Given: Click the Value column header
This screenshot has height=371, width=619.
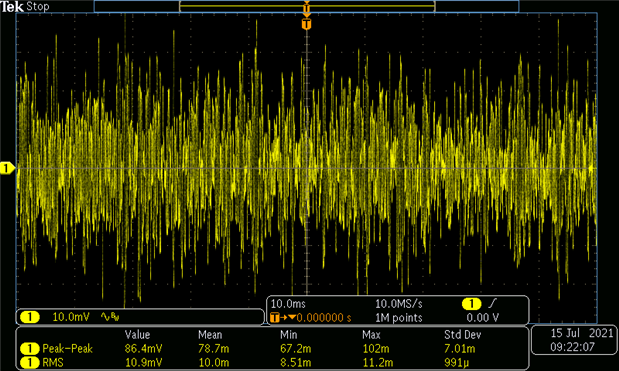Looking at the screenshot, I should [x=137, y=335].
